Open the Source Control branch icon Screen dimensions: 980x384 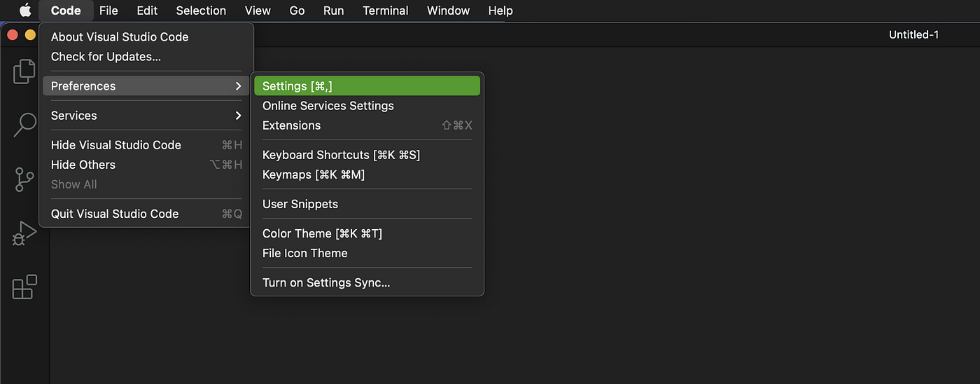(24, 179)
